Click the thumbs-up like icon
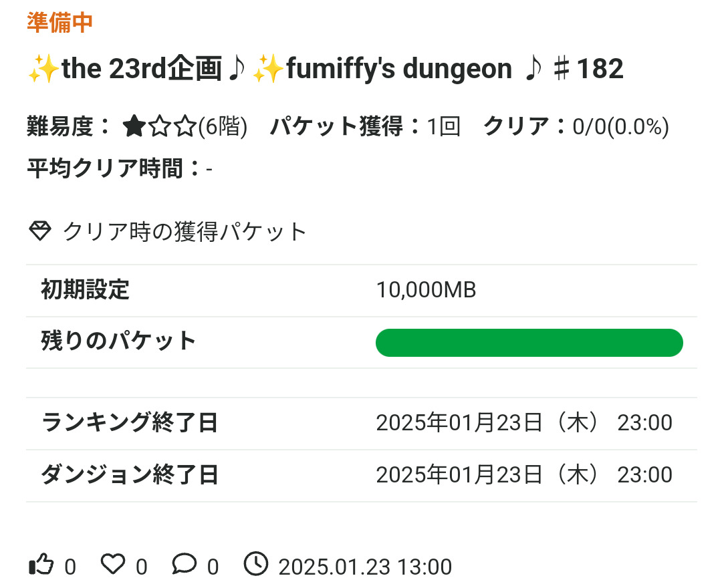The width and height of the screenshot is (722, 588). [x=41, y=565]
